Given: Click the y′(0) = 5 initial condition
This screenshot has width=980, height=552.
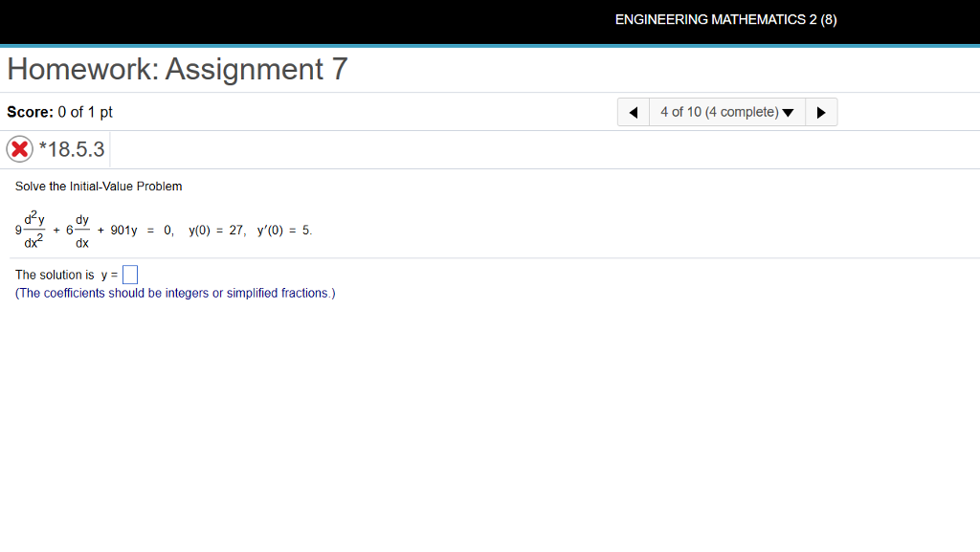Looking at the screenshot, I should [x=283, y=231].
